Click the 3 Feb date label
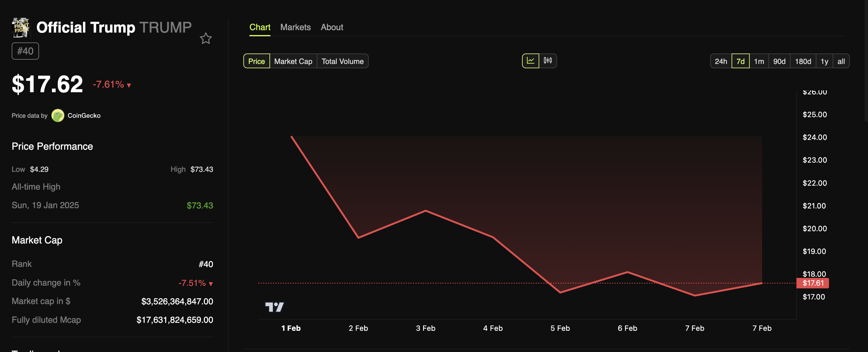Viewport: 868px width, 352px height. pos(425,328)
